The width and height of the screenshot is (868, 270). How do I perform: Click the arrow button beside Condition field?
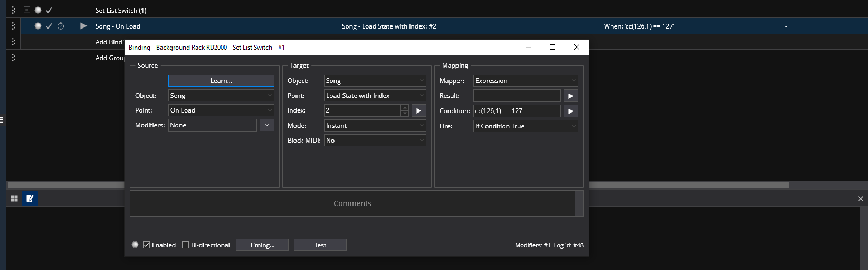[570, 111]
